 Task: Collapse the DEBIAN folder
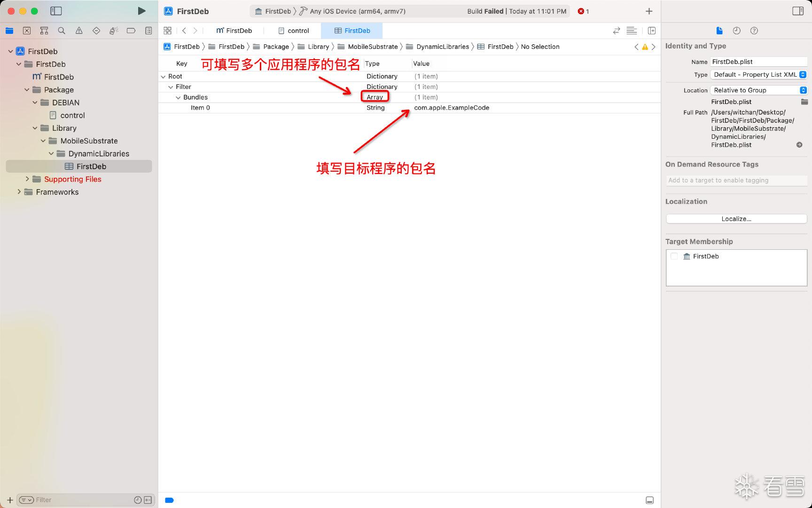35,102
